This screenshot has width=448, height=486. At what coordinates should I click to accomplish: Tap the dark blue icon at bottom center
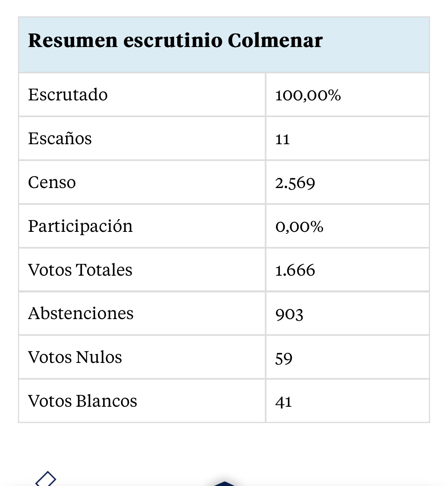pos(224,484)
